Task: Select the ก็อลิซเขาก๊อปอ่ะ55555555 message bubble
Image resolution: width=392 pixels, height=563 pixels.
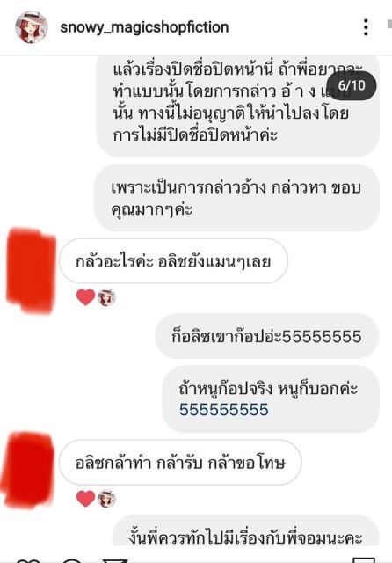Action: (x=267, y=336)
